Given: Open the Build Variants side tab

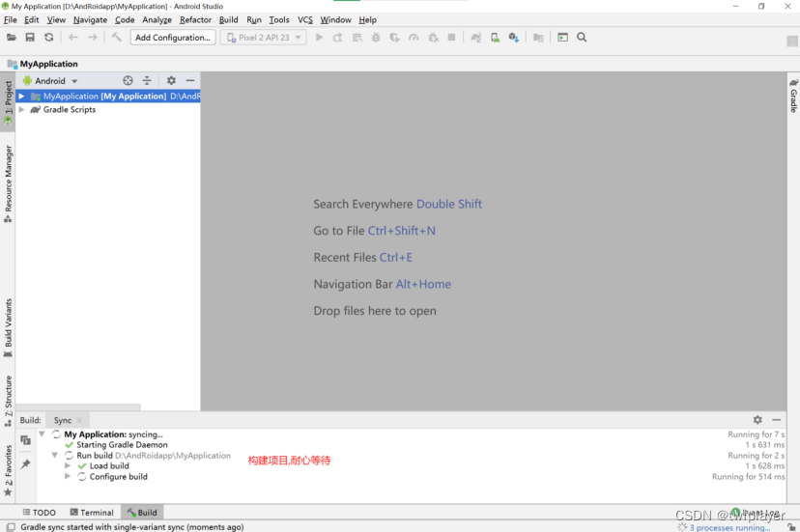Looking at the screenshot, I should point(8,327).
